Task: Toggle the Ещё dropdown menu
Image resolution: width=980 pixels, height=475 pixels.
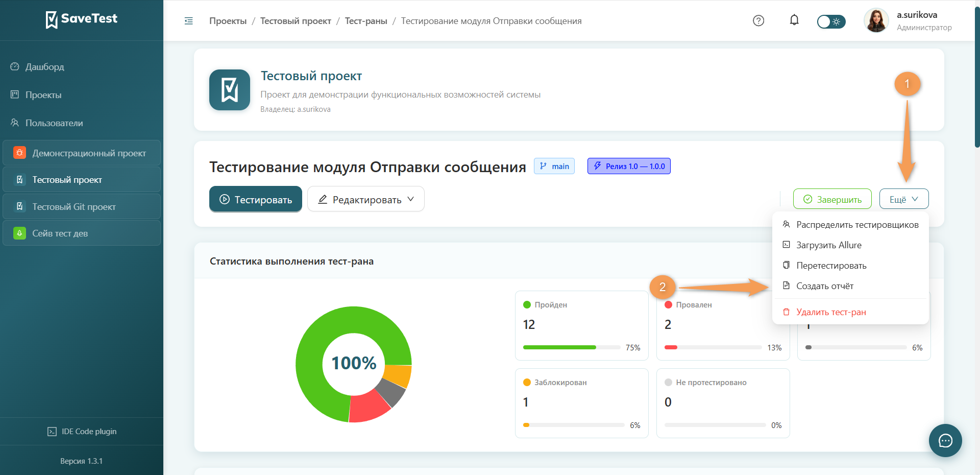Action: click(x=904, y=199)
